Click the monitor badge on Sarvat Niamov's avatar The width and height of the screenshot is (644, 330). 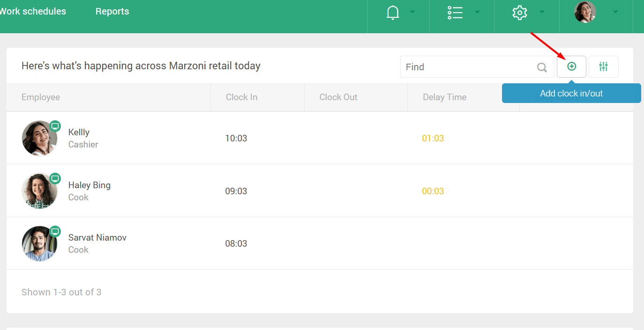click(55, 231)
